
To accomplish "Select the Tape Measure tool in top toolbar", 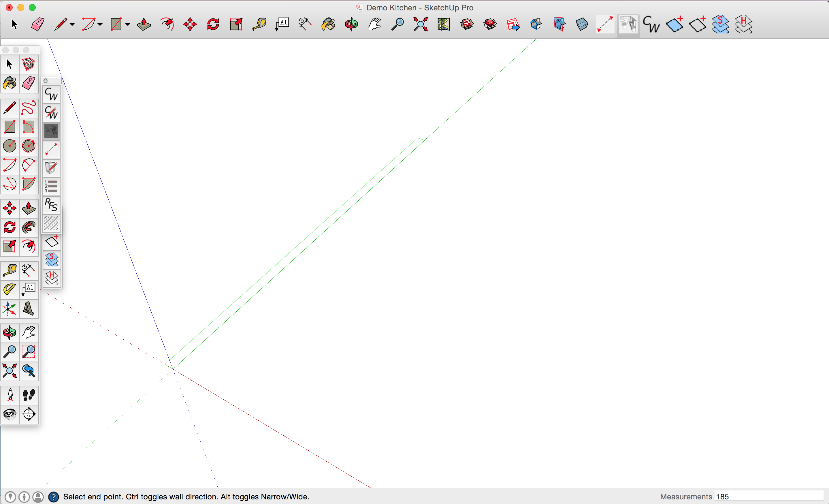I will pyautogui.click(x=259, y=24).
